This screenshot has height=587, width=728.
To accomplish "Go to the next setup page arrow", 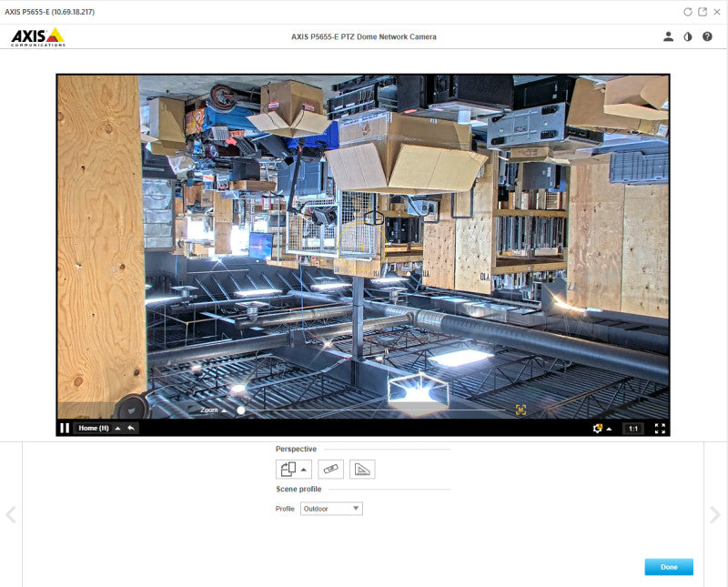I will (715, 514).
